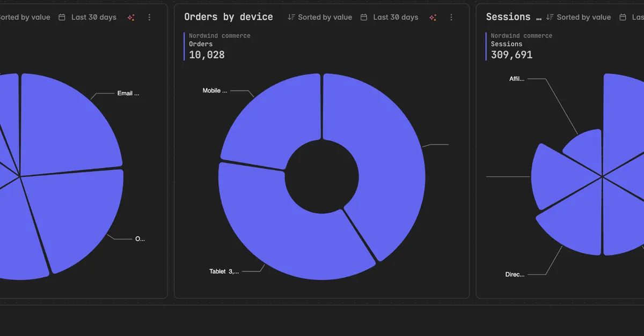Viewport: 644px width, 336px height.
Task: Click the Email slice label on the left pie
Action: pos(128,93)
